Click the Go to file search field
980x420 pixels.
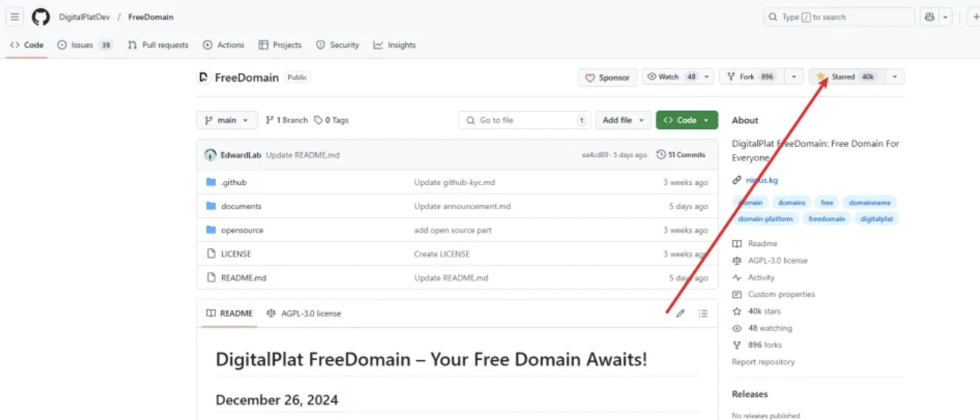(x=525, y=120)
